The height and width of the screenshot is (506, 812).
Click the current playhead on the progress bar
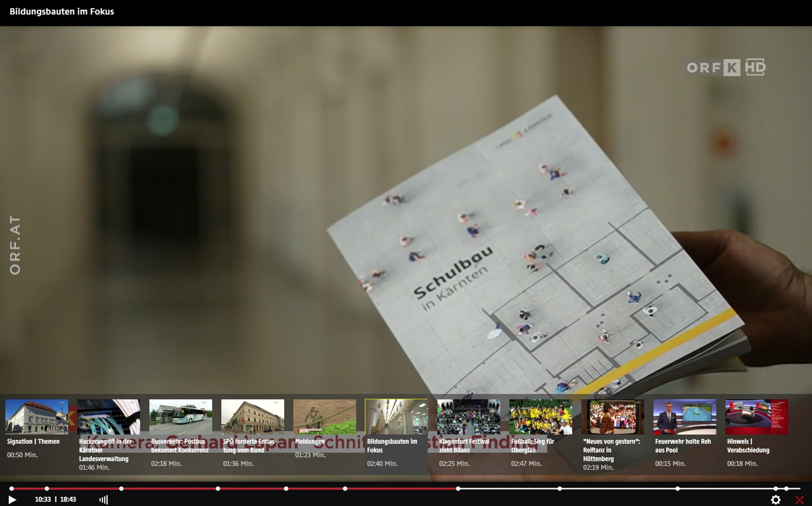pyautogui.click(x=458, y=488)
